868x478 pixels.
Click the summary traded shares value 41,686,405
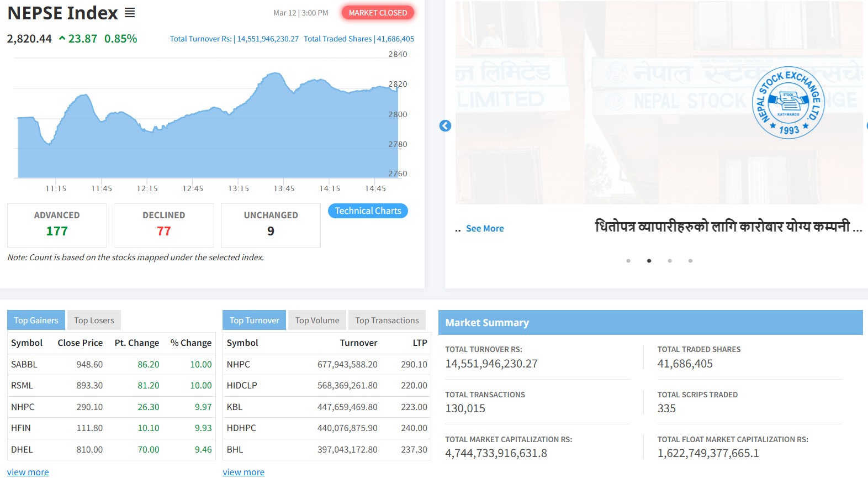(x=685, y=364)
